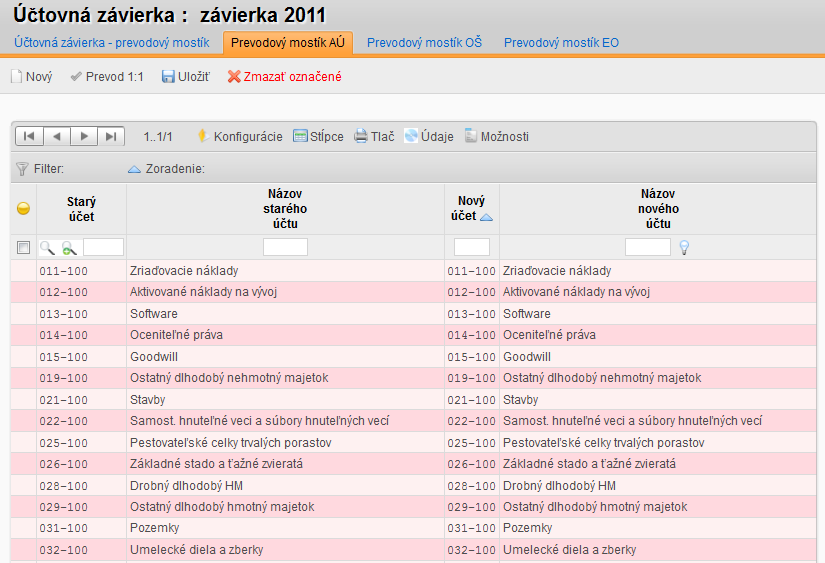Print grid with Tlač

coord(374,136)
